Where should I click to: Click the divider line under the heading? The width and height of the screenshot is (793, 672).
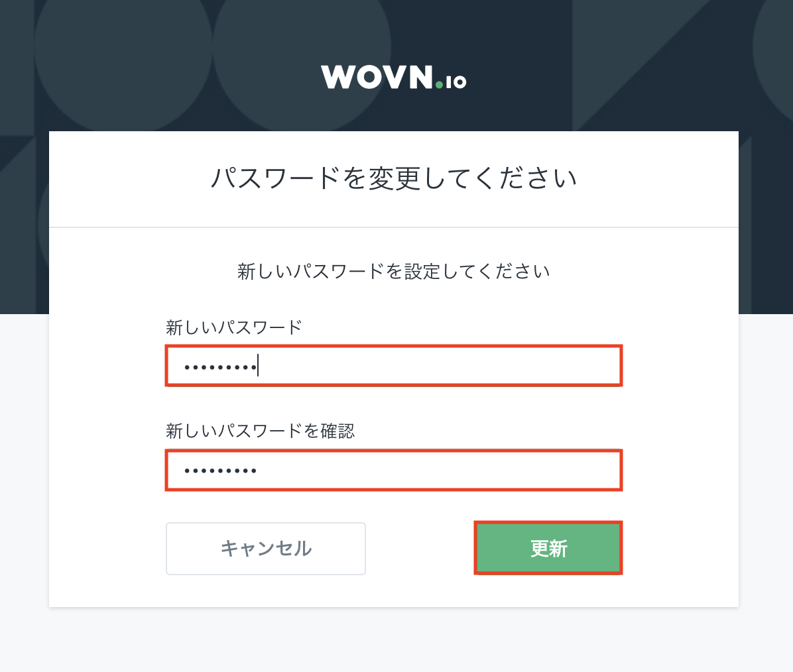[393, 227]
